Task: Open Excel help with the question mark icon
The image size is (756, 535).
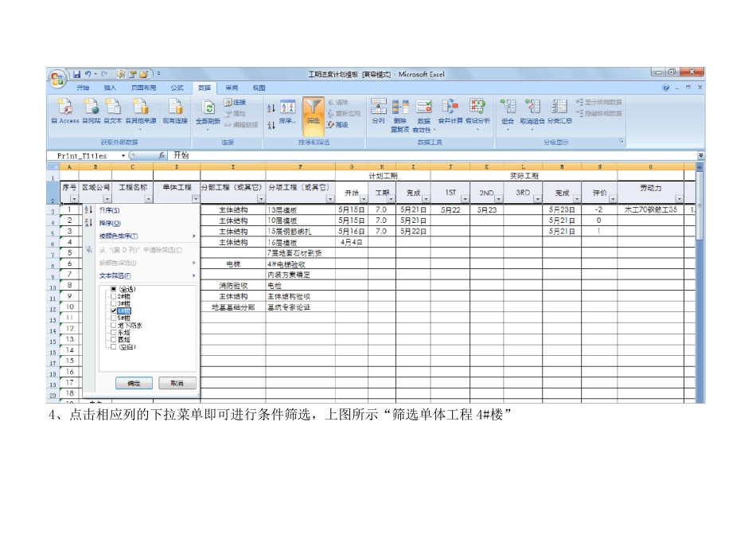Action: (x=666, y=88)
